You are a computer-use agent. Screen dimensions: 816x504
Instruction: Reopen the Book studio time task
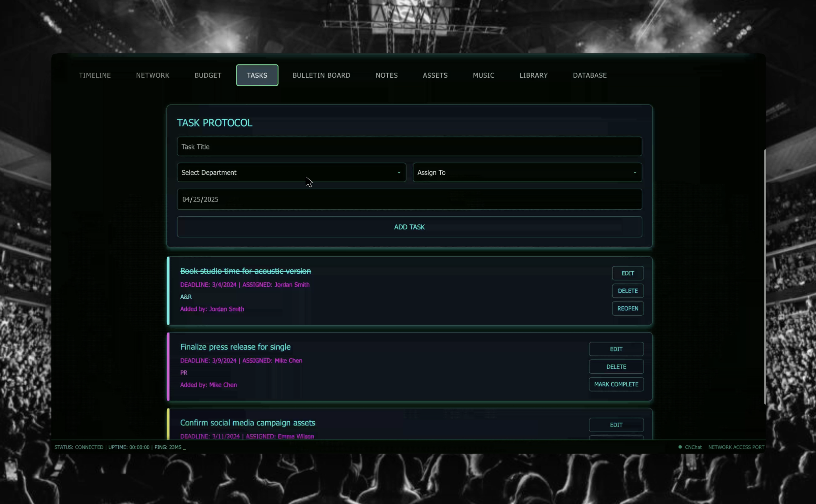coord(627,308)
